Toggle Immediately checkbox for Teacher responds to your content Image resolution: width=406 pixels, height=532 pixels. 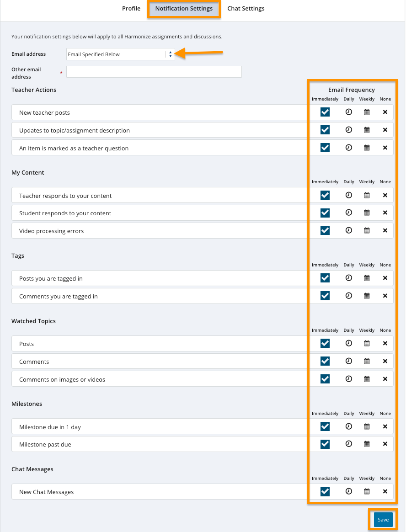pos(325,195)
